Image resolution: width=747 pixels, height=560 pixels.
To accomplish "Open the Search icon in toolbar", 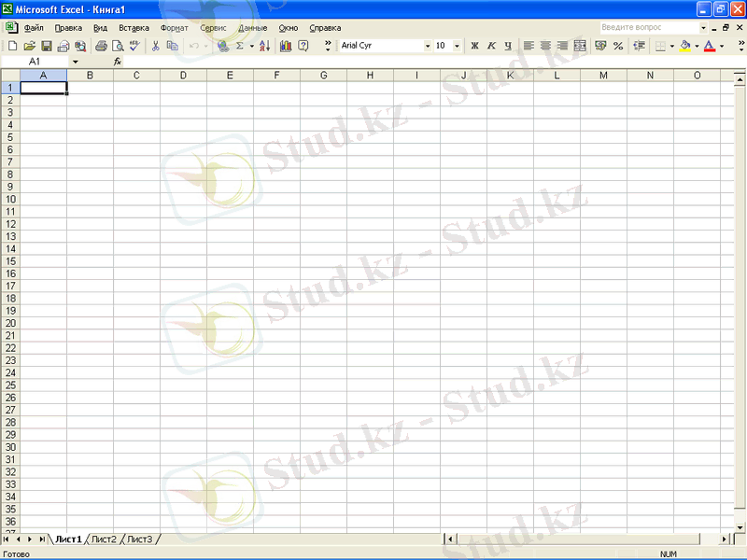I will click(80, 46).
